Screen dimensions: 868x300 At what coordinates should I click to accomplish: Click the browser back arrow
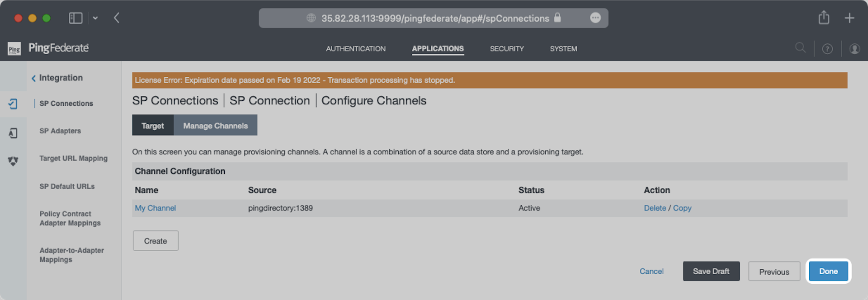point(117,18)
